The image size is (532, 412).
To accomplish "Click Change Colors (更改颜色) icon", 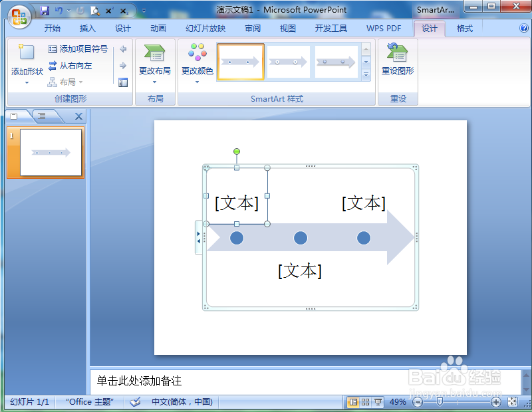I will coord(198,52).
